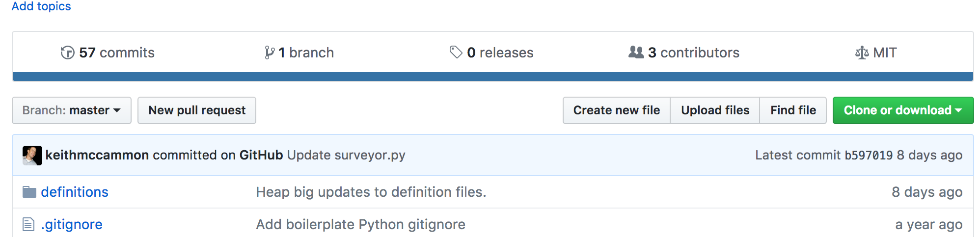Expand the Clone or download menu

(x=902, y=110)
